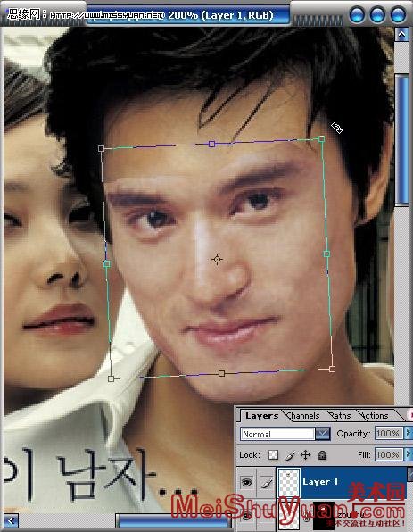Click the top-left corner transform handle

click(101, 148)
